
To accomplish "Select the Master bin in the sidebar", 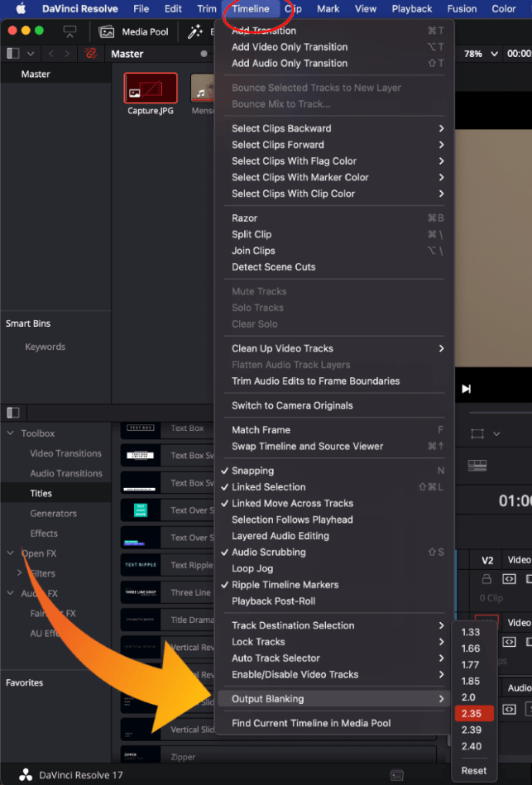I will coord(36,74).
